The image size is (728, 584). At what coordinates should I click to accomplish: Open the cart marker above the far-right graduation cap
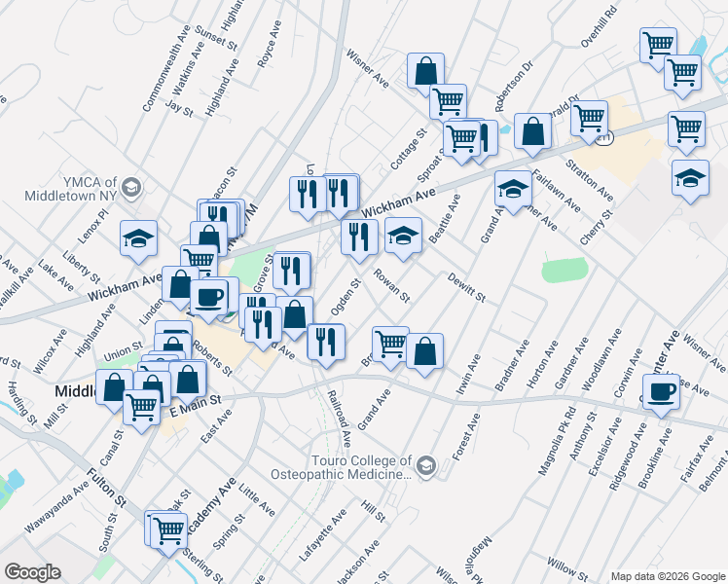coord(686,130)
